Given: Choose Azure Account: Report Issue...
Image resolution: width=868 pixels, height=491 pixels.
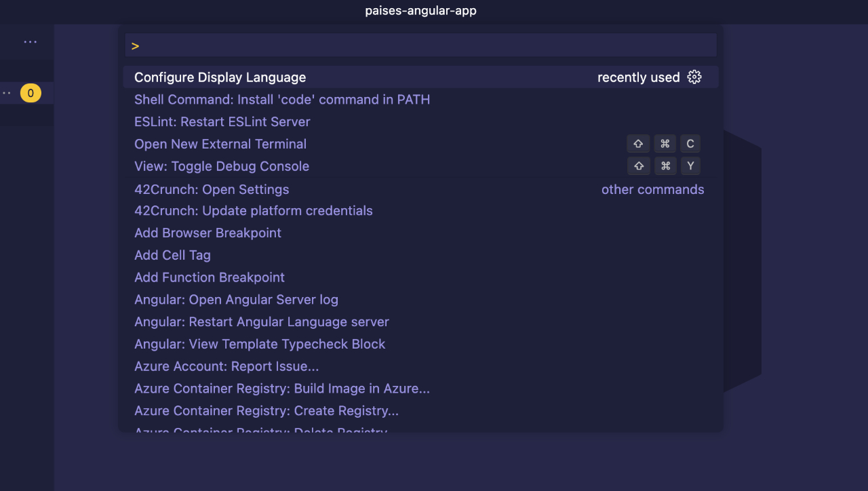Looking at the screenshot, I should [x=420, y=366].
